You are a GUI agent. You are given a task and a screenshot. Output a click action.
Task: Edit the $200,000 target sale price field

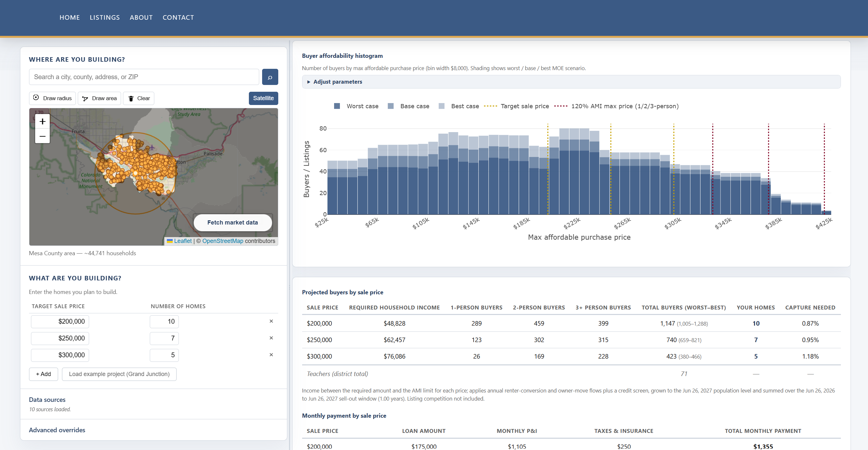60,321
